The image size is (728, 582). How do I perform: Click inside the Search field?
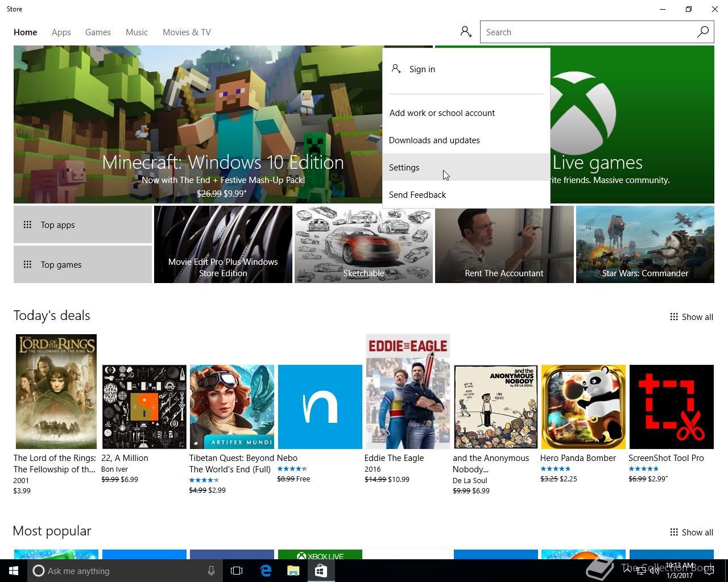(588, 32)
